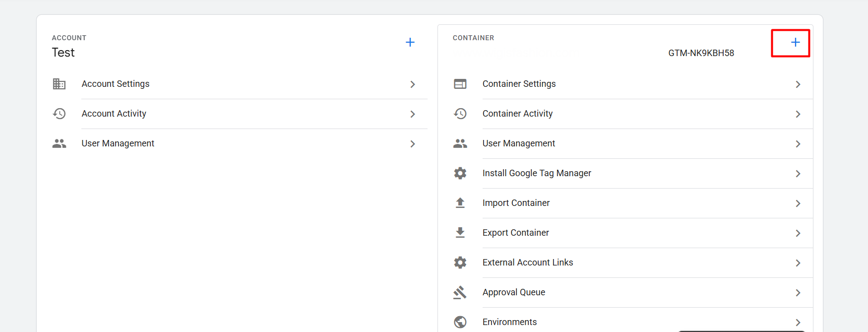This screenshot has width=868, height=332.
Task: Click the upload arrow icon for Import Container
Action: (460, 203)
